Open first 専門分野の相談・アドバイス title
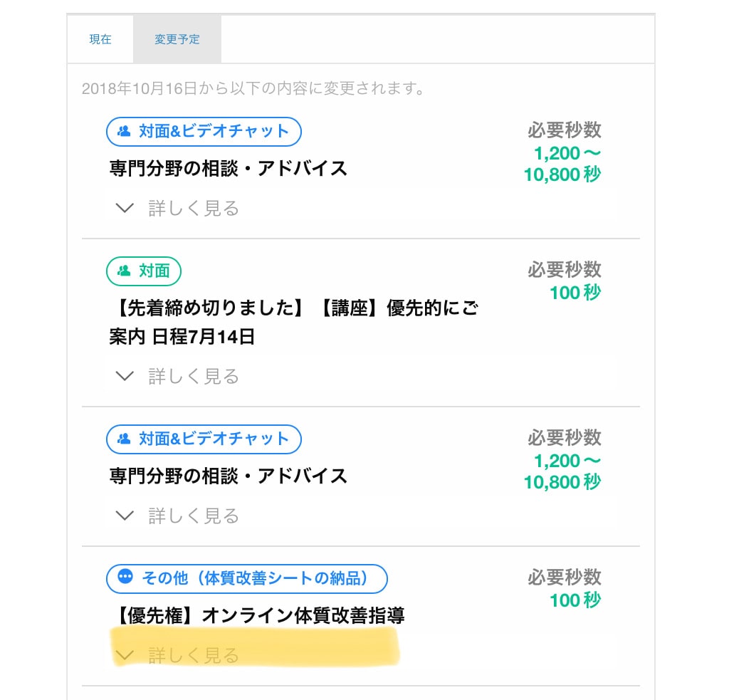Screen dimensions: 729x700 pyautogui.click(x=229, y=168)
